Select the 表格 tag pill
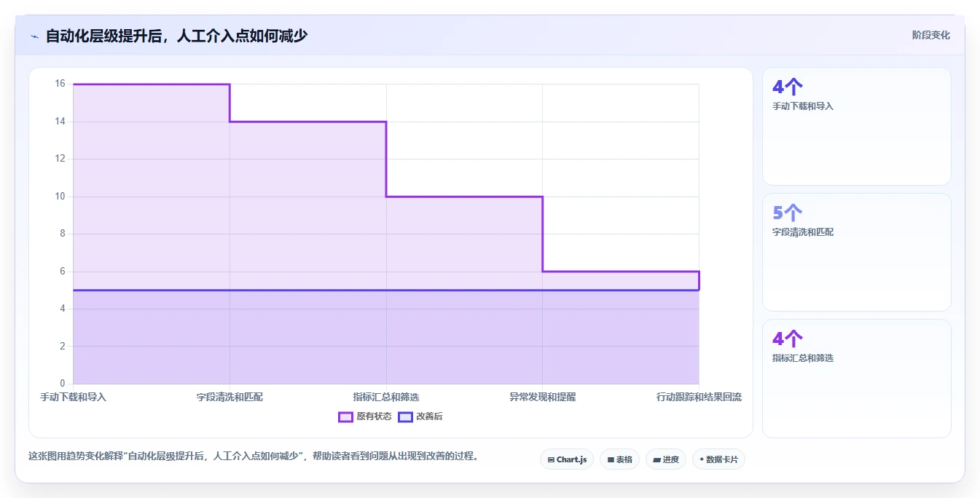The height and width of the screenshot is (498, 980). point(619,459)
